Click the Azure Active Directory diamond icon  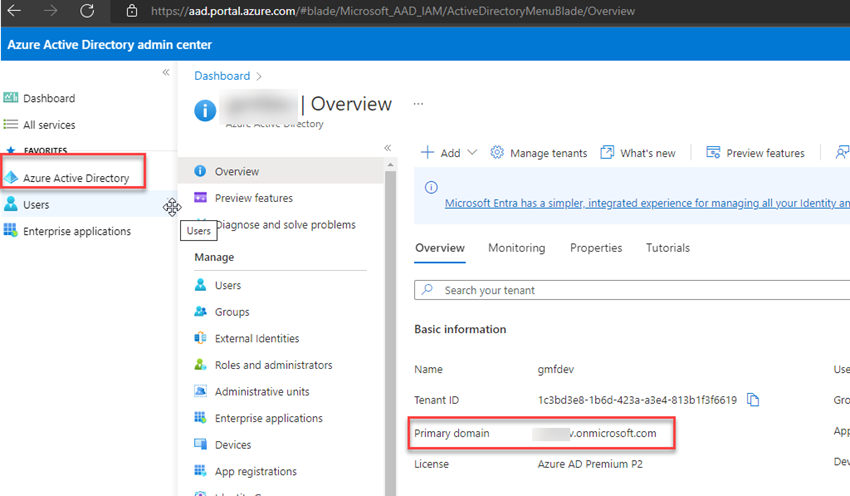coord(11,177)
